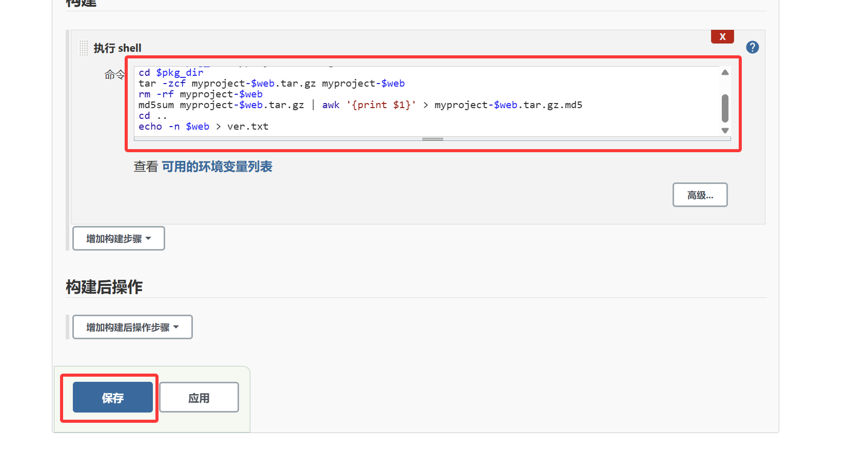868x452 pixels.
Task: Click the line 'echo -n $web > ver.txt'
Action: (203, 127)
